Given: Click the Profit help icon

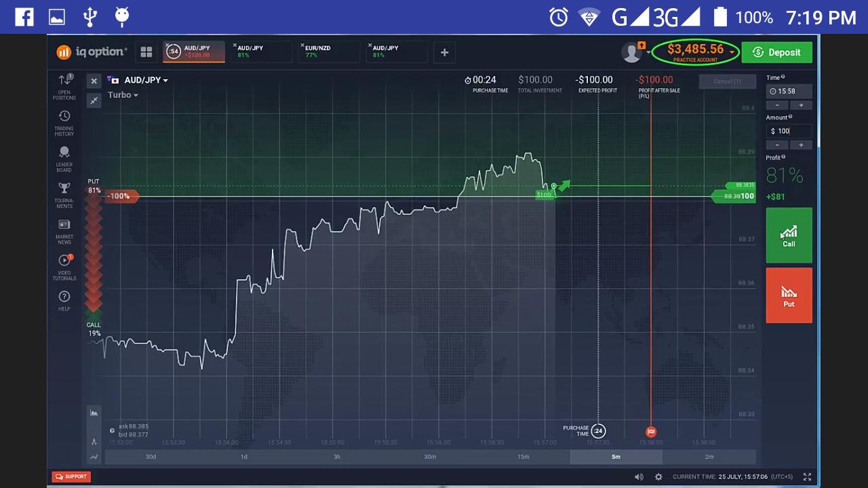Looking at the screenshot, I should point(783,157).
